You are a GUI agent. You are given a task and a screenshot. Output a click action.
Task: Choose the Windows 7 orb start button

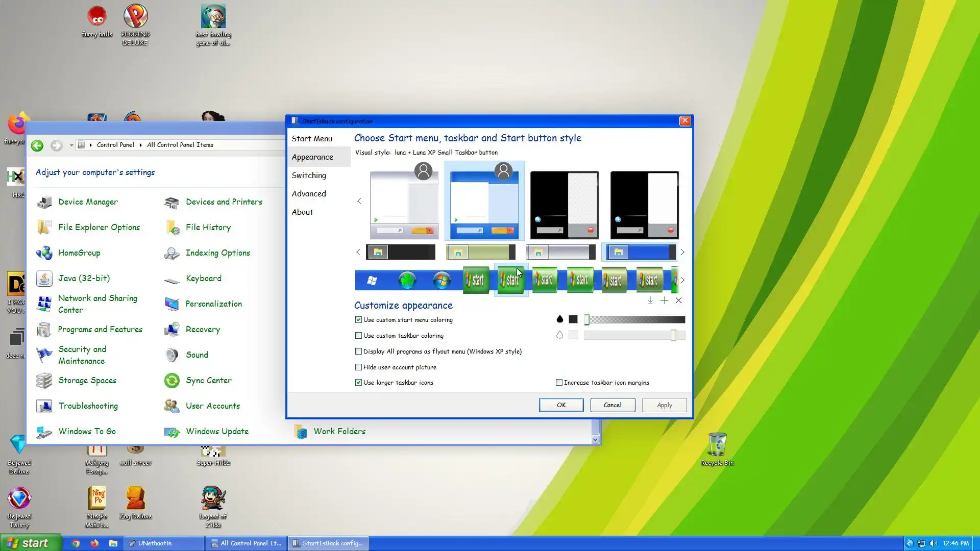(442, 280)
